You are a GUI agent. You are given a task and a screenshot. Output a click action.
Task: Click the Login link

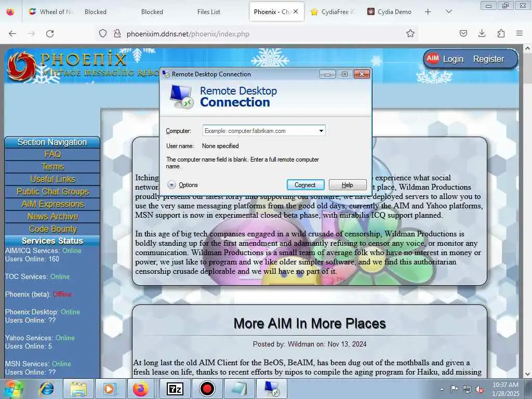tap(453, 59)
